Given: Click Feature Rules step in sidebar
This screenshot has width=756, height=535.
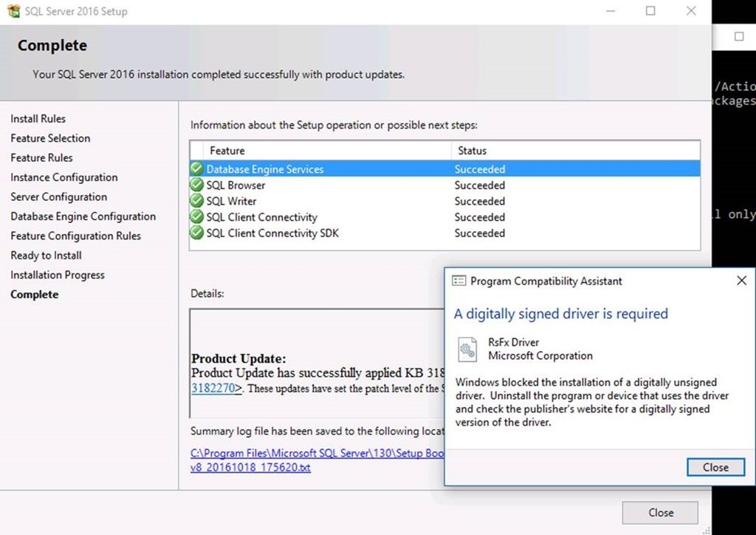Looking at the screenshot, I should [x=41, y=157].
